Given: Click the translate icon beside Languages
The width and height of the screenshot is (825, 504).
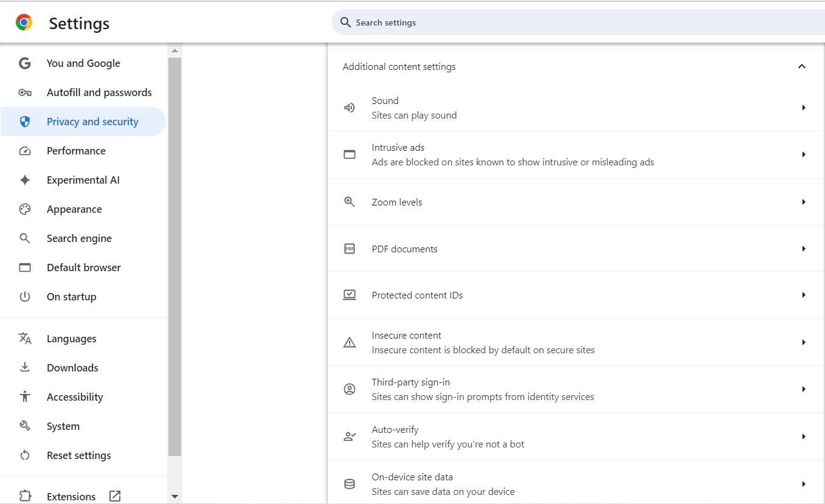Looking at the screenshot, I should [25, 339].
